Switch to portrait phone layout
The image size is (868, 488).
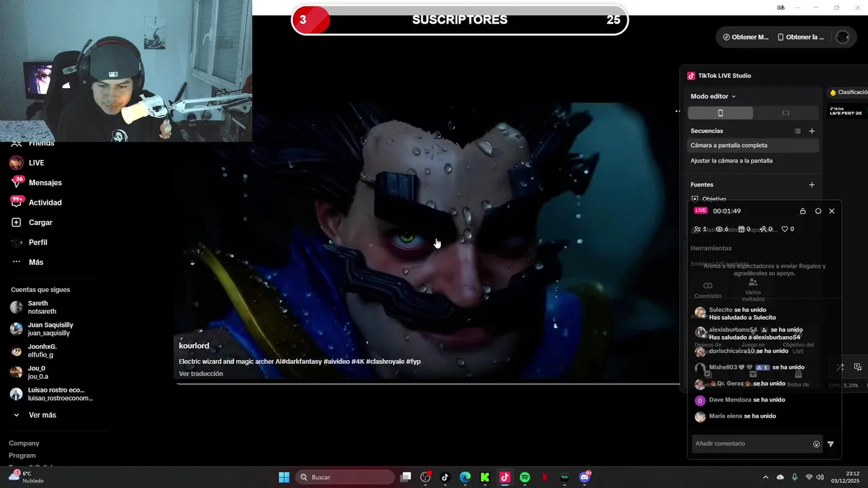pyautogui.click(x=720, y=113)
